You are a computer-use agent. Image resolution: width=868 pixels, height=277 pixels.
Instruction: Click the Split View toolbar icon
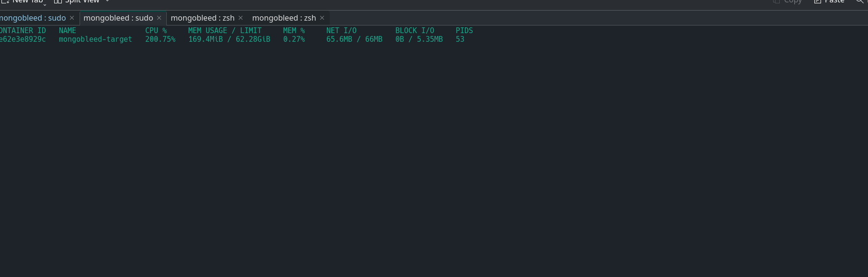pos(58,1)
